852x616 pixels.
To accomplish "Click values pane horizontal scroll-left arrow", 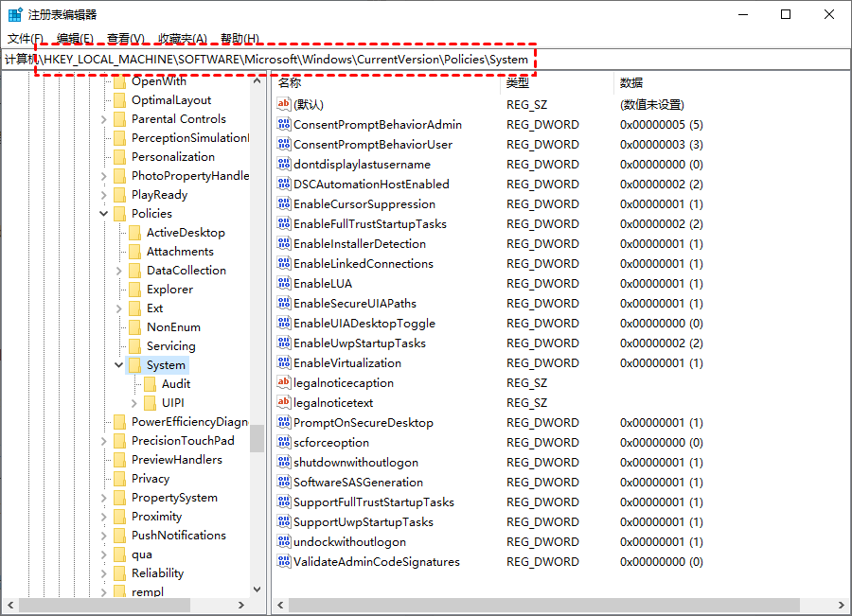I will [x=280, y=605].
